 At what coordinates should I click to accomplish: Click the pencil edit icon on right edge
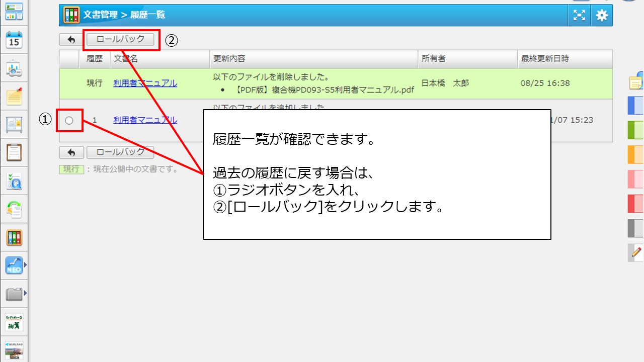tap(636, 252)
